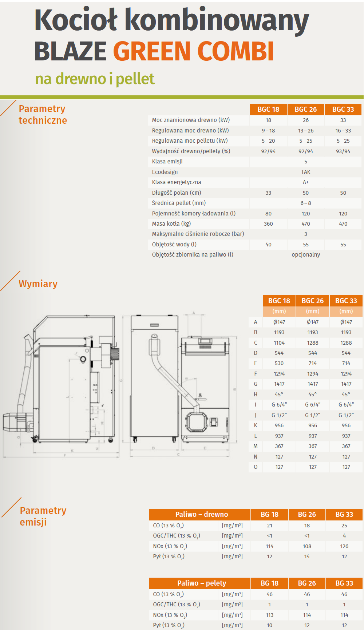Click the "Maksymalne ciśnienie robocze (bar)" row label
Image resolution: width=364 pixels, height=630 pixels.
coord(198,234)
